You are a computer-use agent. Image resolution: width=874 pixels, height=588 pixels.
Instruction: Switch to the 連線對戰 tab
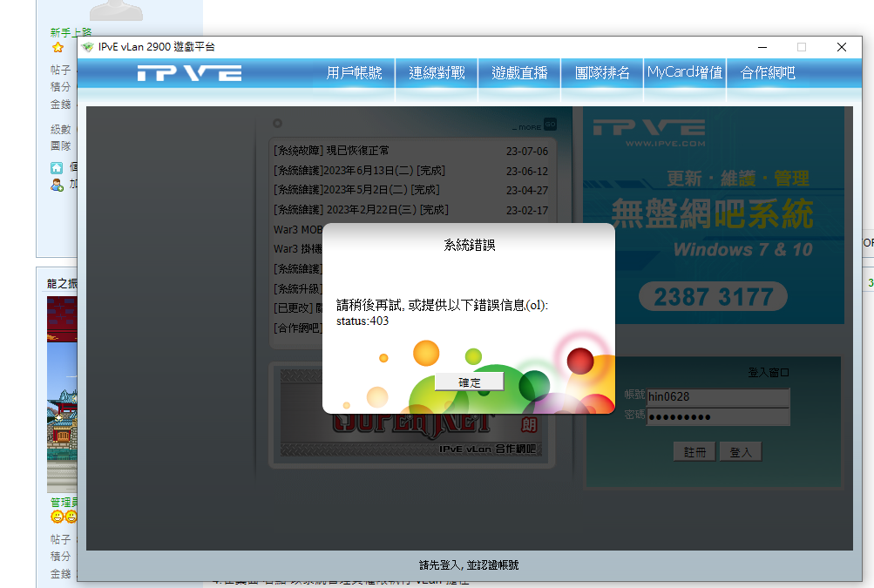437,73
